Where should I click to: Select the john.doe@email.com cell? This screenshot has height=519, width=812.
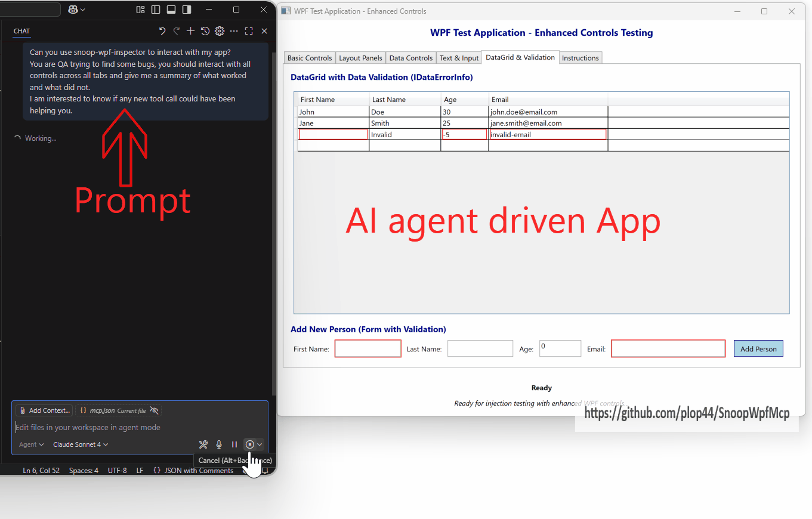tap(548, 112)
